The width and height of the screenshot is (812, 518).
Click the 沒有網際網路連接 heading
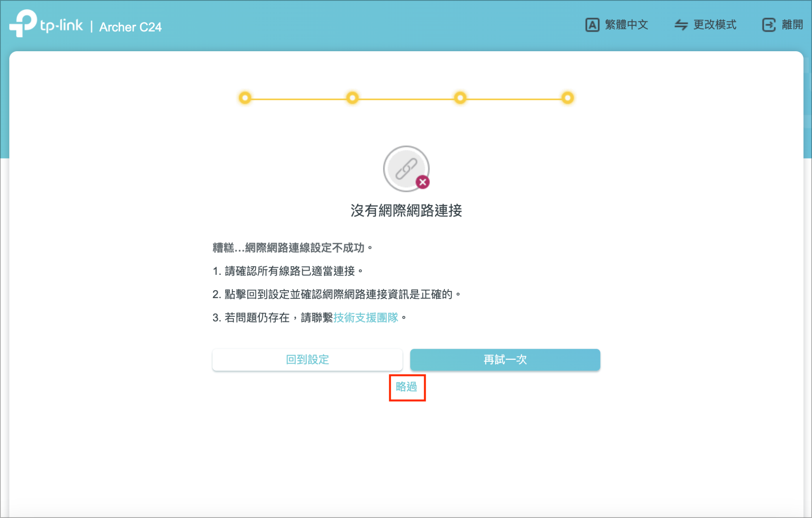point(406,211)
